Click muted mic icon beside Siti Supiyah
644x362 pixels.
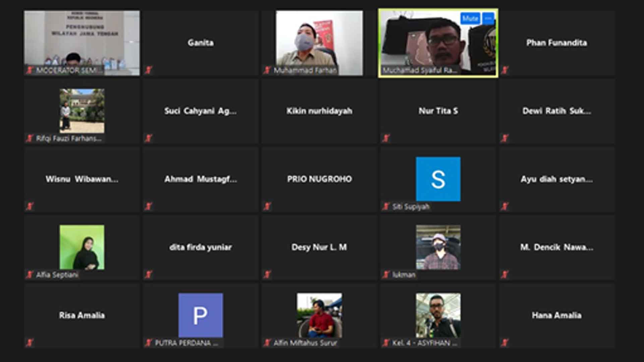(x=386, y=206)
